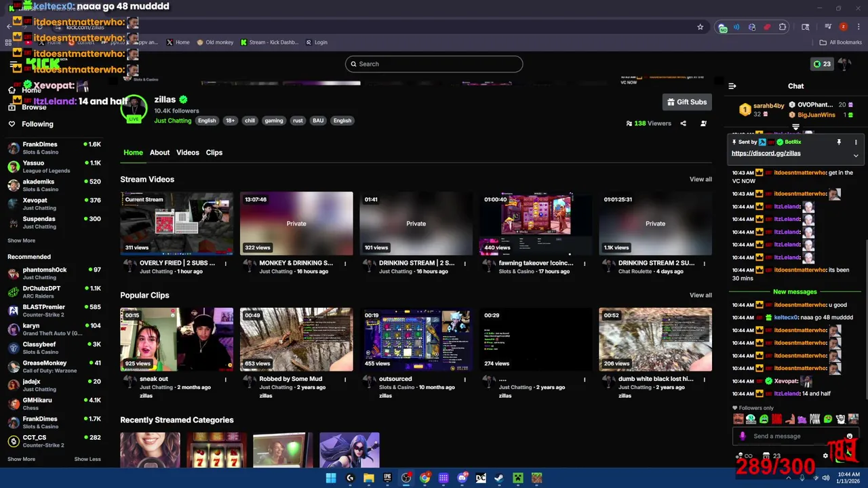
Task: Open chat settings gear icon
Action: pyautogui.click(x=825, y=456)
